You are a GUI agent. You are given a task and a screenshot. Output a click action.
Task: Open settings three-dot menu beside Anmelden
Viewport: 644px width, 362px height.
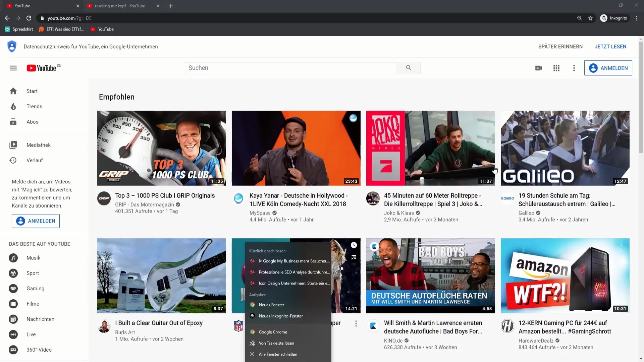point(574,68)
